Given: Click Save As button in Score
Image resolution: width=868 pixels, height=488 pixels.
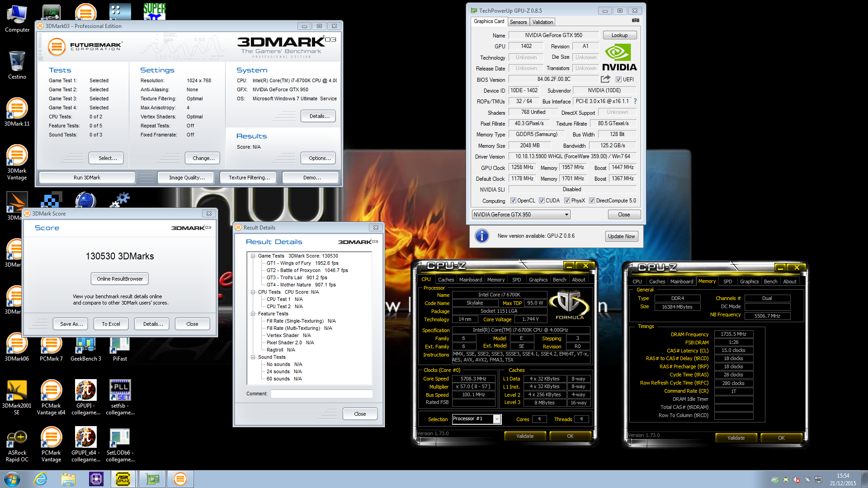Looking at the screenshot, I should click(71, 324).
